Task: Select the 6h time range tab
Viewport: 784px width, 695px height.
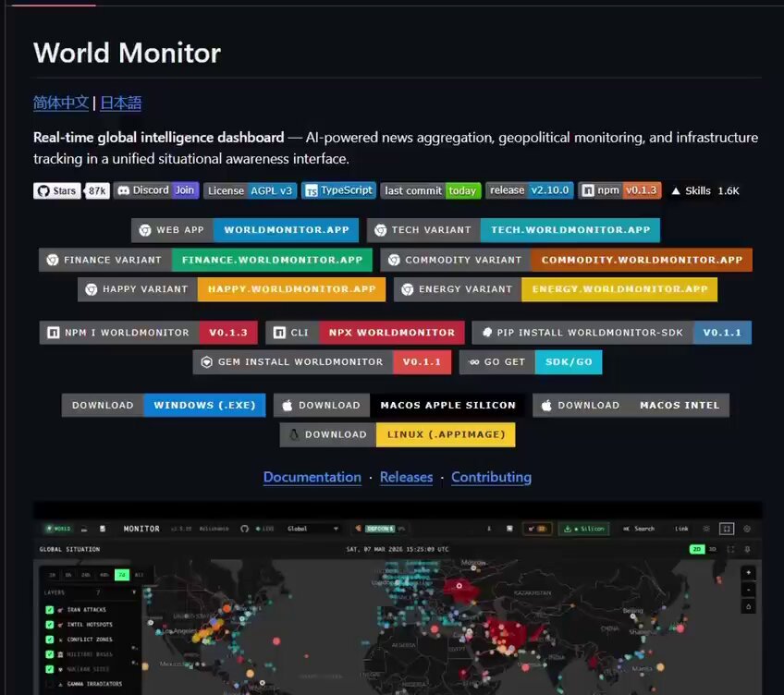Action: coord(68,575)
